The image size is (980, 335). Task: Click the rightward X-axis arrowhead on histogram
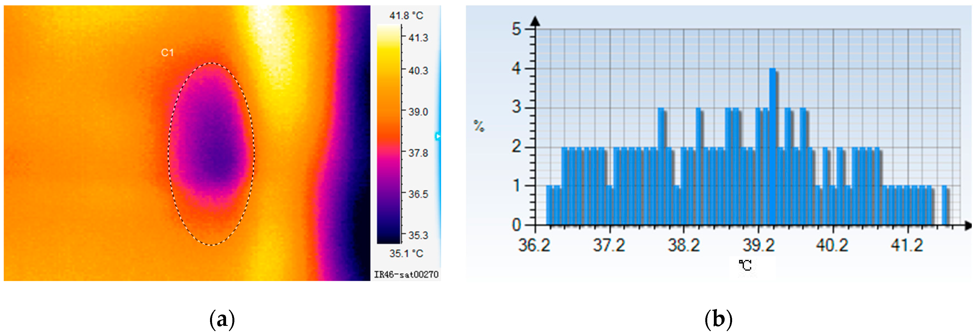pos(968,226)
